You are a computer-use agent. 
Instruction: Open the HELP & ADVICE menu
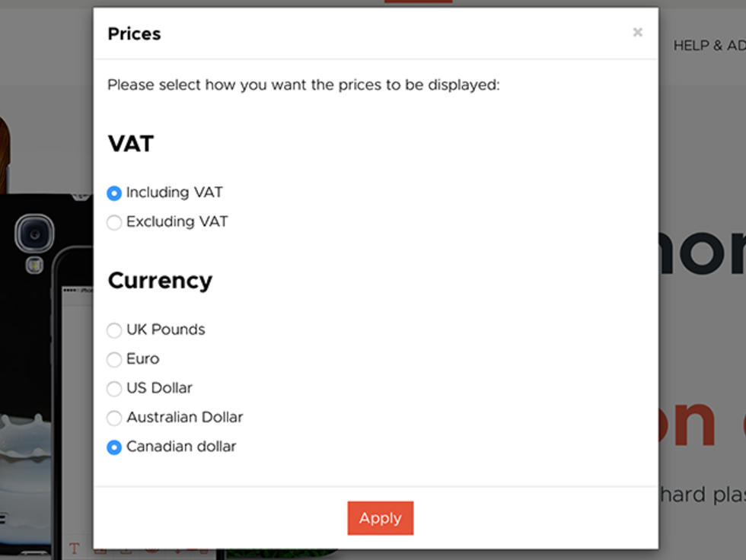point(709,46)
